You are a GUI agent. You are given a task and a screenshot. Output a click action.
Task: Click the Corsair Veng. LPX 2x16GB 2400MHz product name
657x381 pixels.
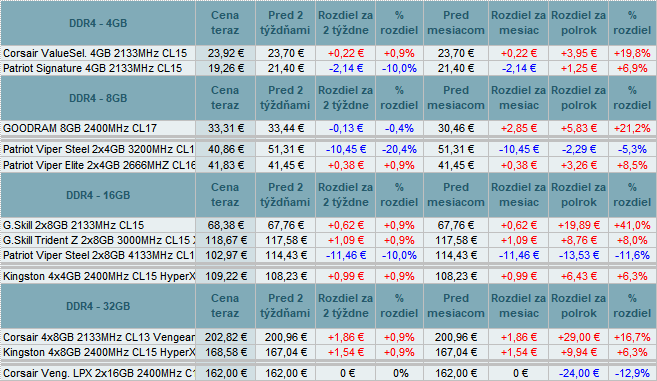click(98, 373)
